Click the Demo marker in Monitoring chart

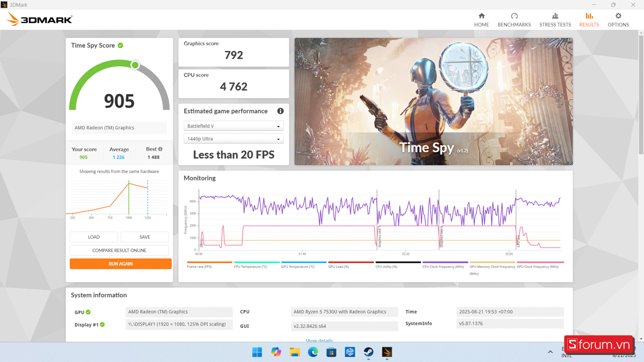tap(201, 243)
